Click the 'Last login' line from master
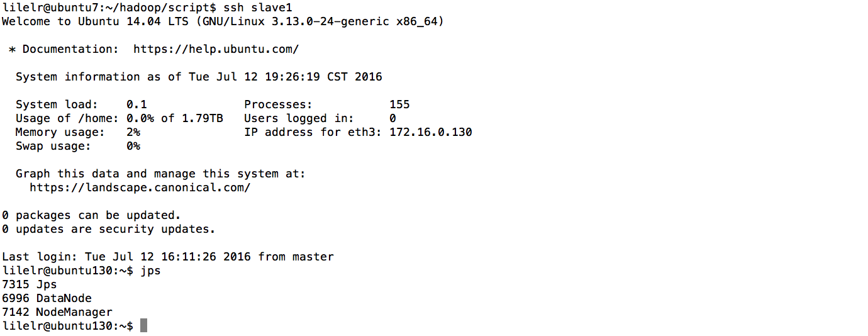The image size is (868, 336). pyautogui.click(x=167, y=257)
